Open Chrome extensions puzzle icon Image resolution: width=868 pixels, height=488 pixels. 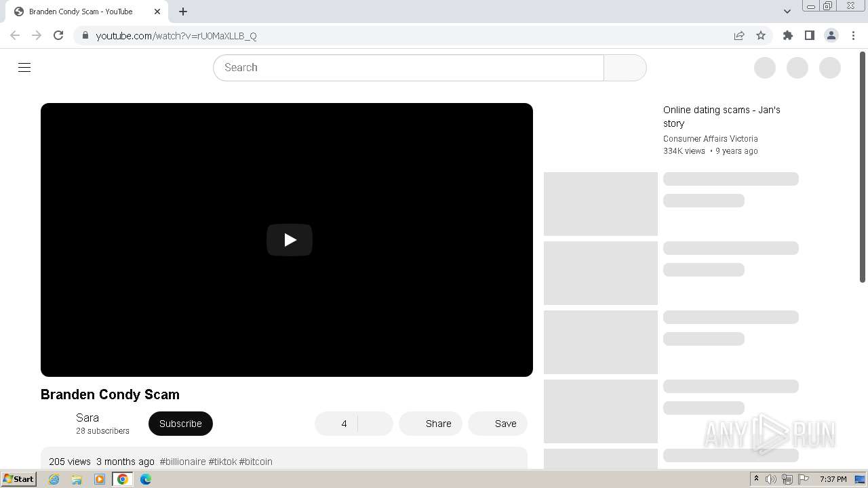click(x=787, y=35)
